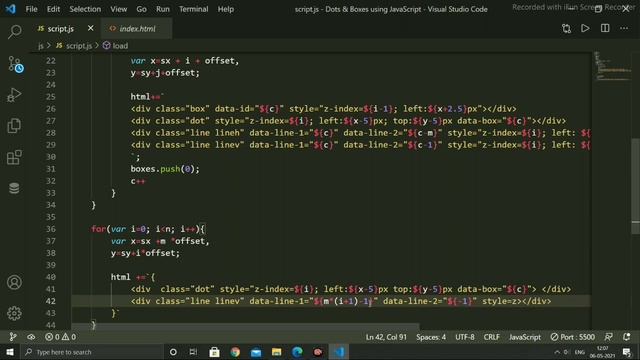Viewport: 640px width, 360px height.
Task: Open the Source Control view
Action: (x=15, y=64)
